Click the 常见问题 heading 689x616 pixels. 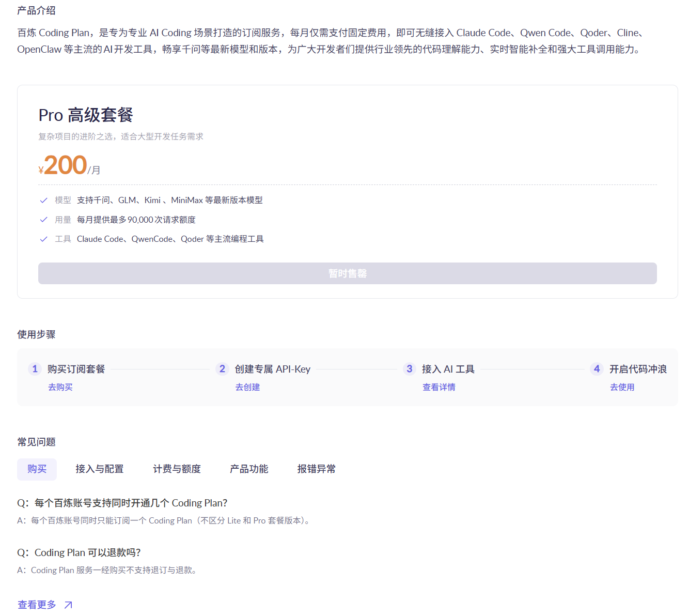(x=36, y=442)
